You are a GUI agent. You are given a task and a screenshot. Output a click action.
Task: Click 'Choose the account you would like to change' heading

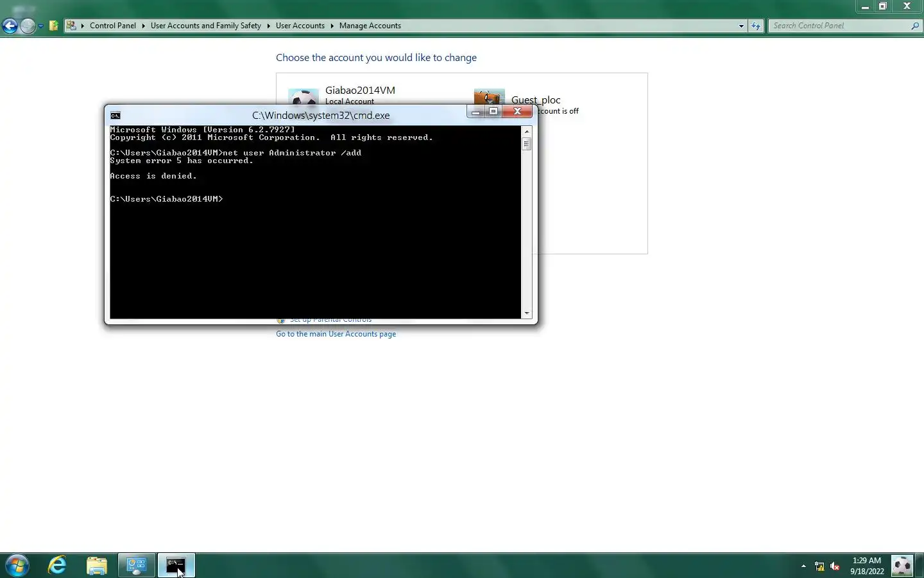pyautogui.click(x=376, y=58)
